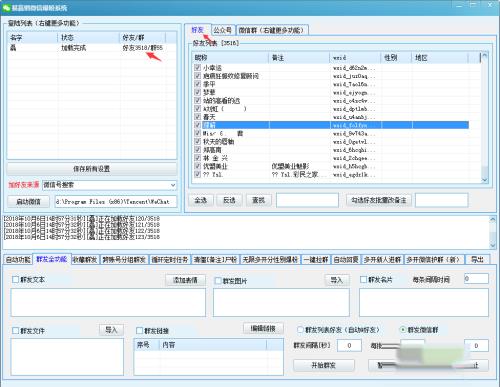
Task: Switch to the 自动功能 bottom tab
Action: tap(18, 260)
